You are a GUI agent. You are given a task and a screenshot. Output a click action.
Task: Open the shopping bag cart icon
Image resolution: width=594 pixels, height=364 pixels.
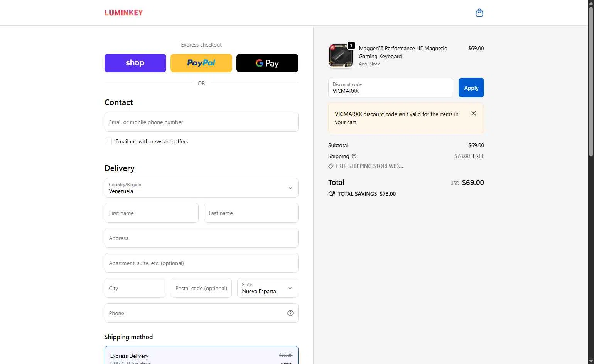point(479,13)
